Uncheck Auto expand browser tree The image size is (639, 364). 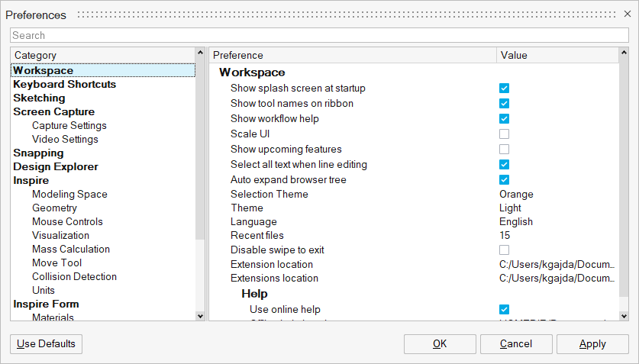tap(504, 180)
